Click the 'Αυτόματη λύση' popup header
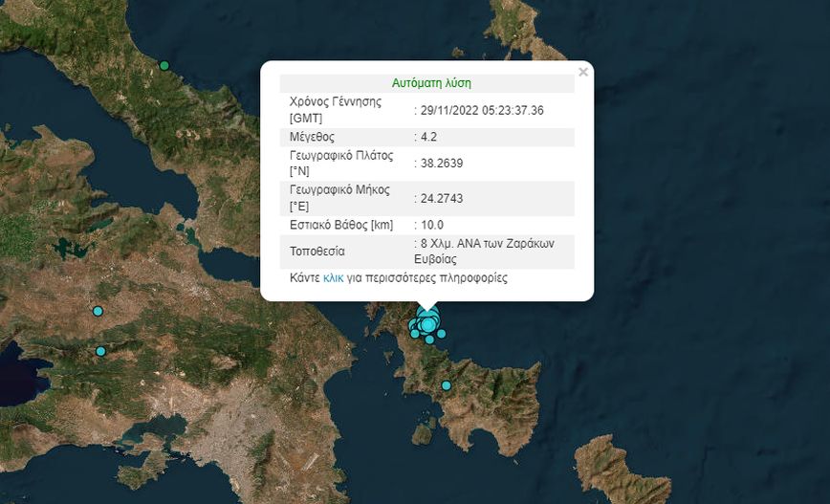This screenshot has width=830, height=504. tap(431, 83)
